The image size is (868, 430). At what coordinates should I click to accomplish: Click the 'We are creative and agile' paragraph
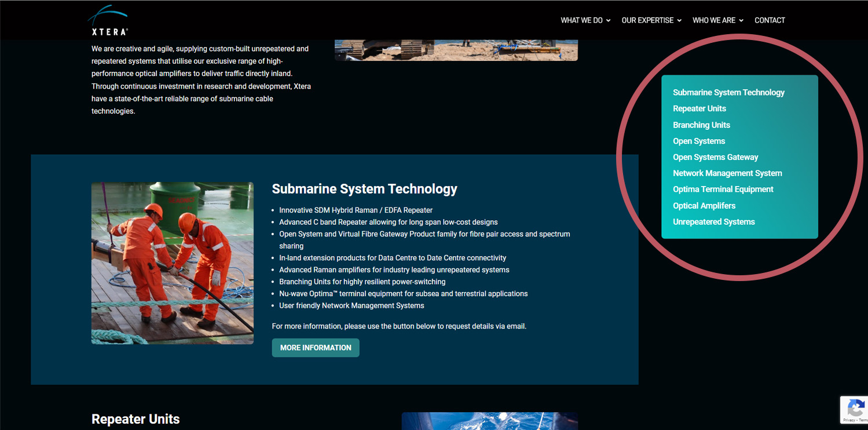point(202,80)
